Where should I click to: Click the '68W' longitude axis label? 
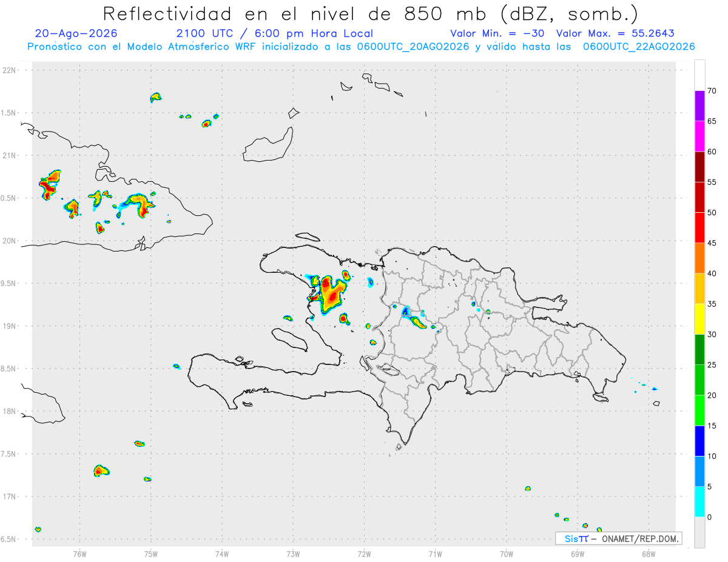point(649,554)
